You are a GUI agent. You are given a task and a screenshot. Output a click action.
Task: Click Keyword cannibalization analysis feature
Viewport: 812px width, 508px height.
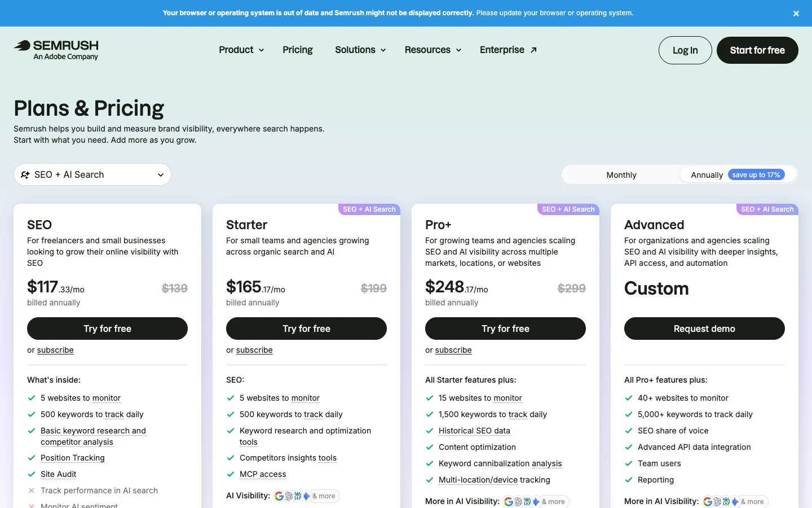(x=500, y=463)
